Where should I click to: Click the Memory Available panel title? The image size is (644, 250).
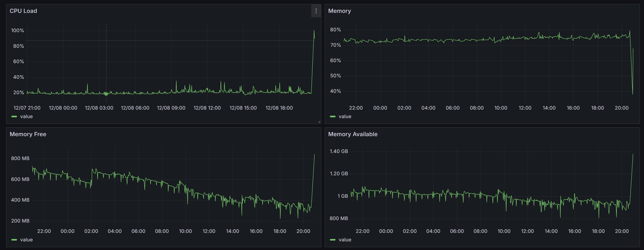353,134
